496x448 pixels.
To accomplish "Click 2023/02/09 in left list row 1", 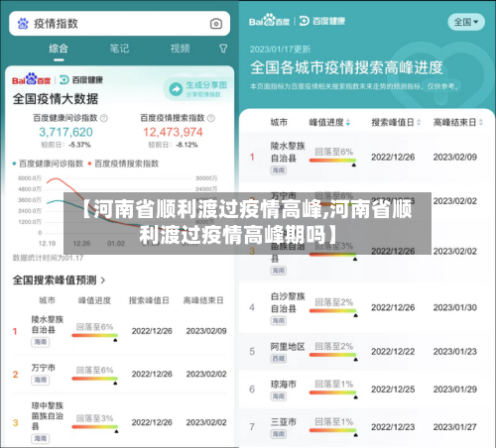I will tap(206, 331).
